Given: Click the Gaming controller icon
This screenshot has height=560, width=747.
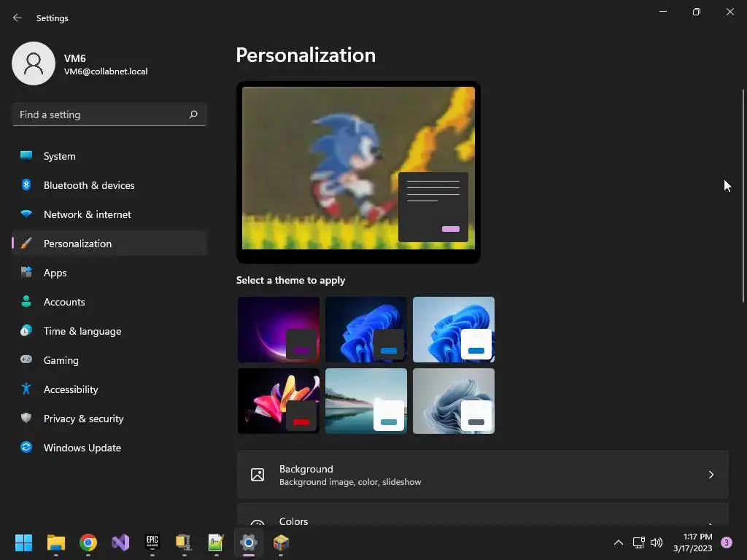Looking at the screenshot, I should coord(26,359).
